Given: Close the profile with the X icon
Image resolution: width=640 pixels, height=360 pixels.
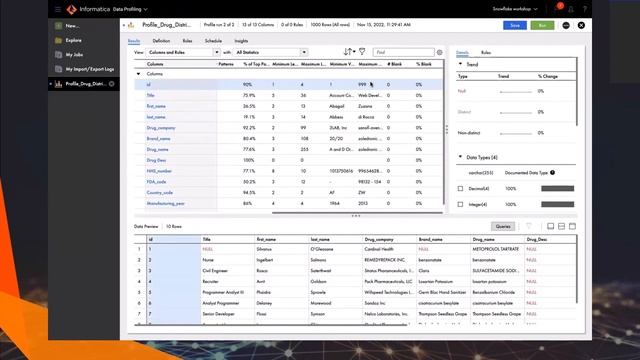Looking at the screenshot, I should pos(581,25).
